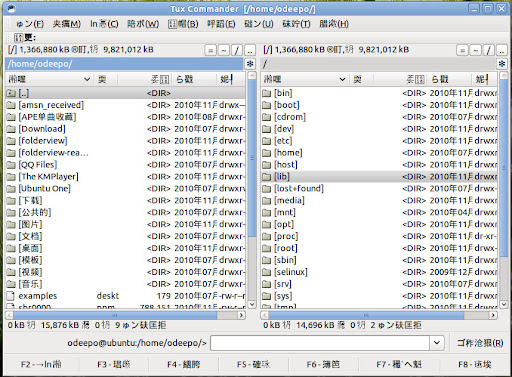Click the F2 function key button
Screen dimensions: 512x377
pos(41,364)
